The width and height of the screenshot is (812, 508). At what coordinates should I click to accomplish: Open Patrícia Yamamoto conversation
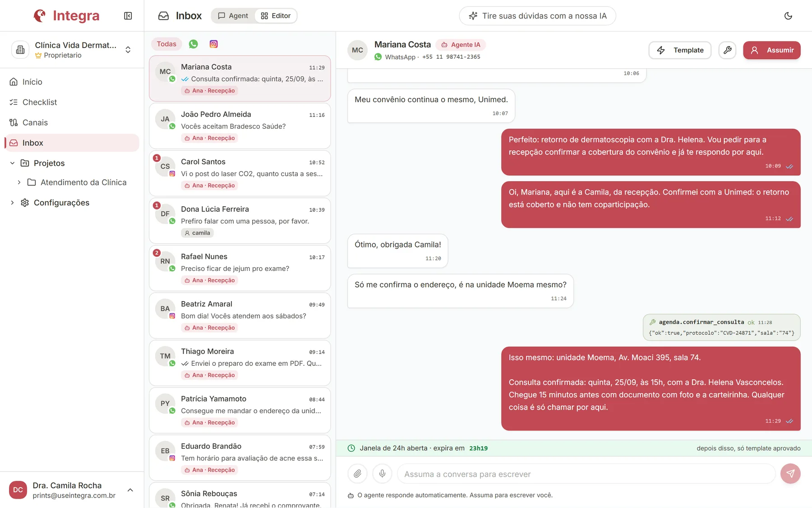click(x=240, y=410)
